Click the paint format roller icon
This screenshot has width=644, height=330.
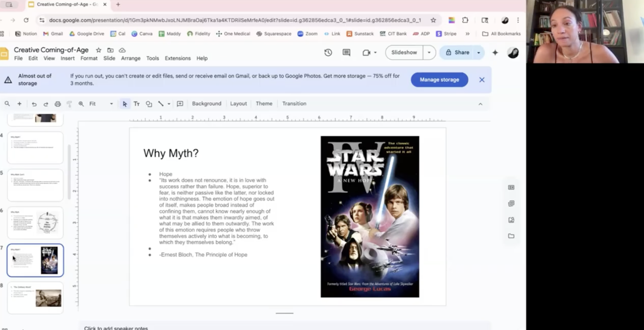69,104
